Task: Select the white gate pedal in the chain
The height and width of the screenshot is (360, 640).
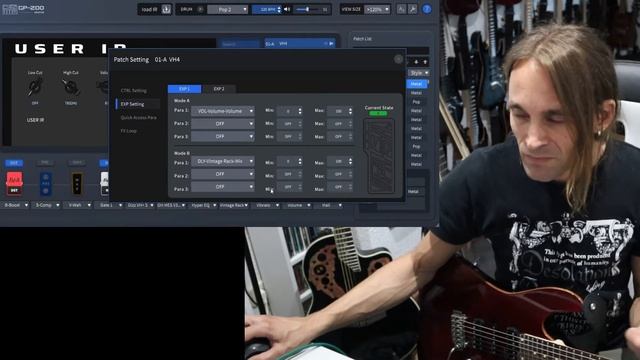Action: coord(104,183)
